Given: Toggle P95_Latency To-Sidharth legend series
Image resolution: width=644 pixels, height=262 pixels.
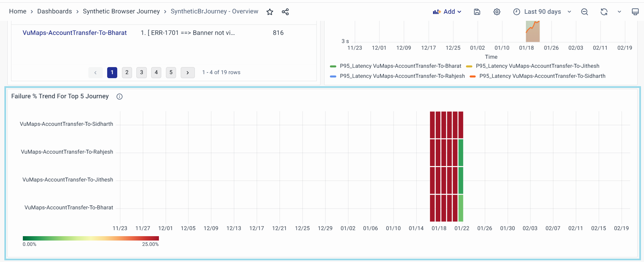Looking at the screenshot, I should click(542, 76).
